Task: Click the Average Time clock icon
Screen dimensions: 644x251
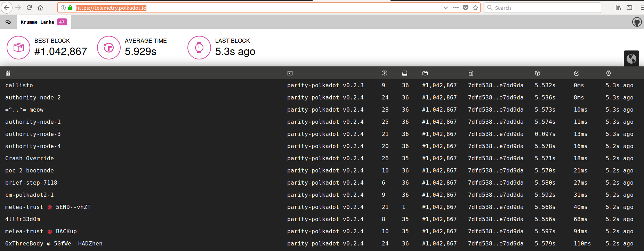Action: (x=109, y=48)
